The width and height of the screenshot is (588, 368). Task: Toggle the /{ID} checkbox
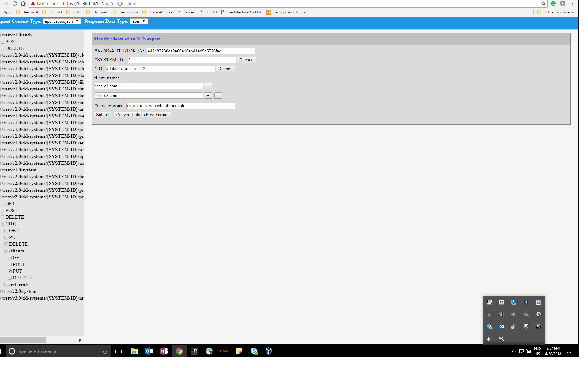(x=2, y=224)
